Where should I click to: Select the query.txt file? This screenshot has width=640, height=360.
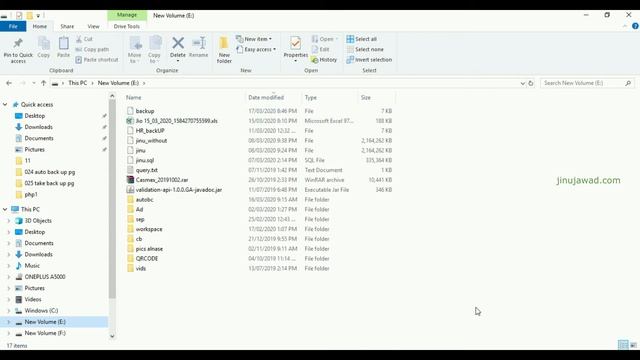click(147, 170)
